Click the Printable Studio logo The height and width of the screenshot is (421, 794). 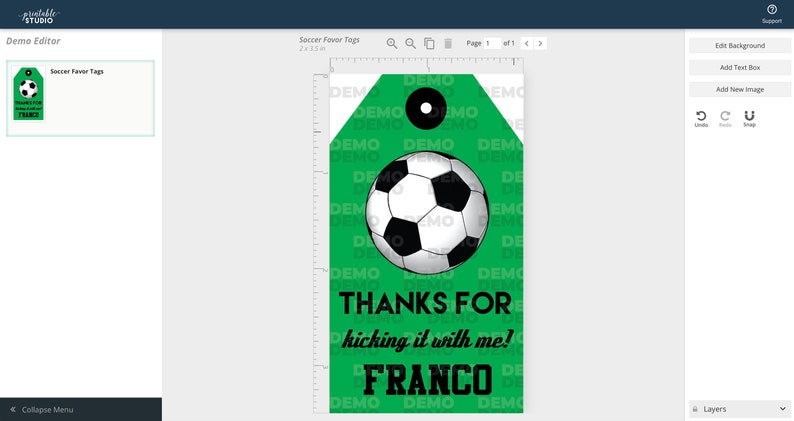[39, 16]
